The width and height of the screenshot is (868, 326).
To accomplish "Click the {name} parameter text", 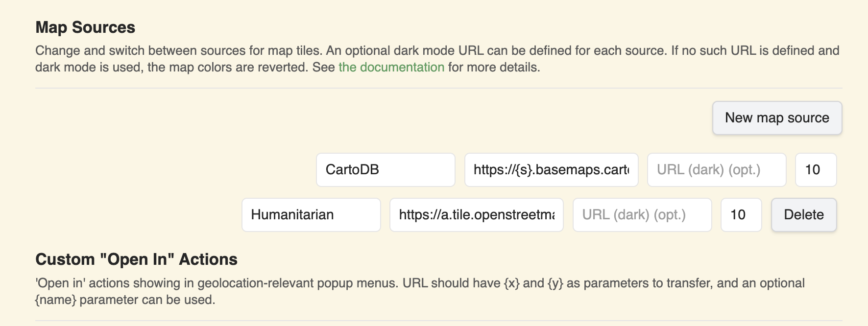I will click(x=56, y=300).
